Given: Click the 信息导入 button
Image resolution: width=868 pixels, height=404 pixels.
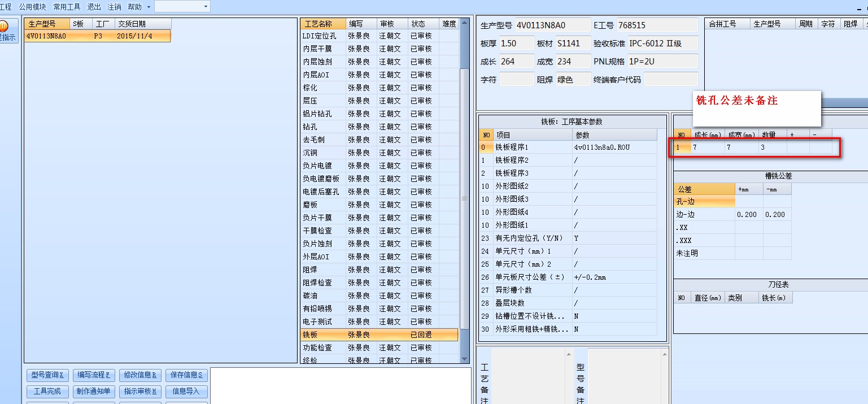Looking at the screenshot, I should pos(186,392).
